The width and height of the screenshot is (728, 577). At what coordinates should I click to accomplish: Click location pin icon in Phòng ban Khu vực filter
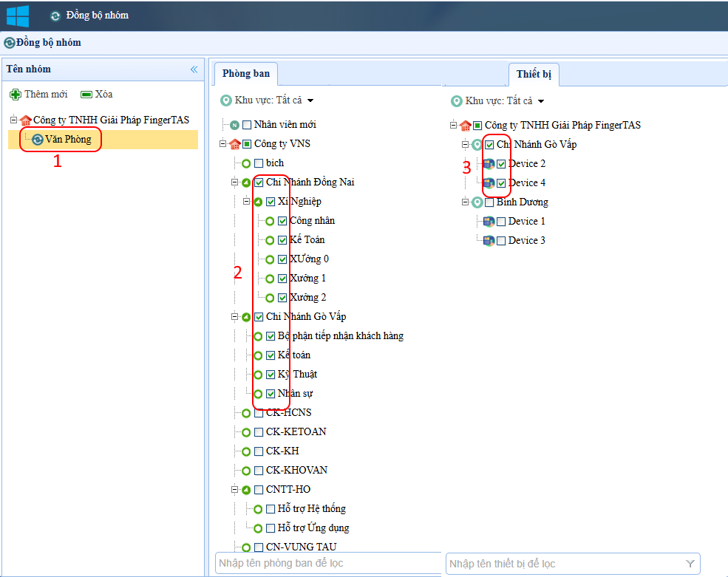click(x=226, y=100)
